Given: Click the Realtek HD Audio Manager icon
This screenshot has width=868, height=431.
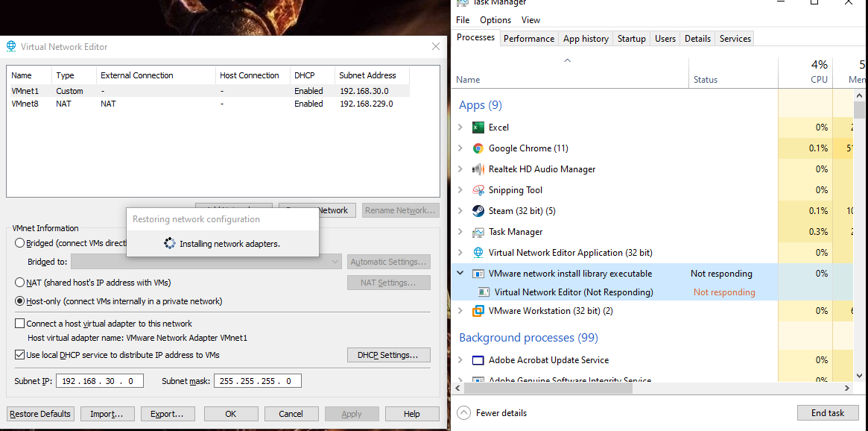Looking at the screenshot, I should coord(478,169).
